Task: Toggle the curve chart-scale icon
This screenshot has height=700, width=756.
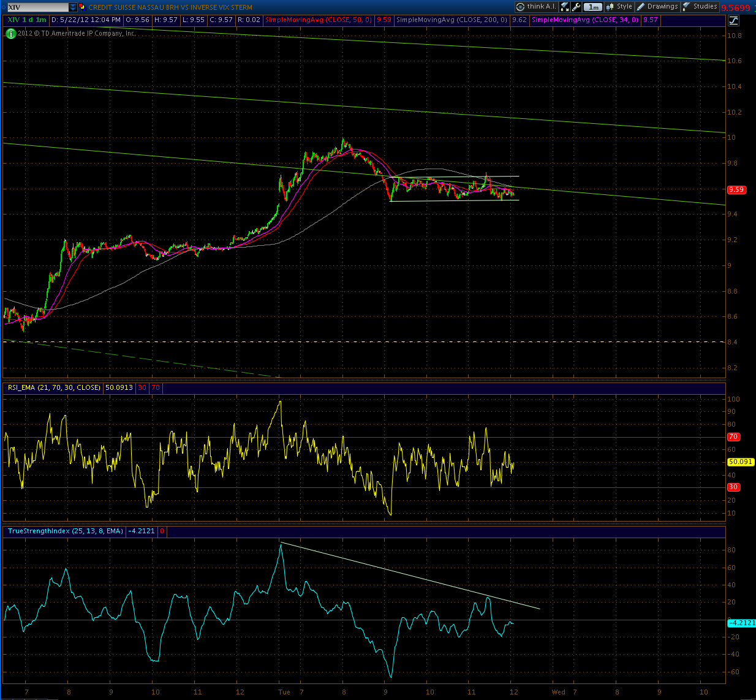Action: [x=734, y=20]
